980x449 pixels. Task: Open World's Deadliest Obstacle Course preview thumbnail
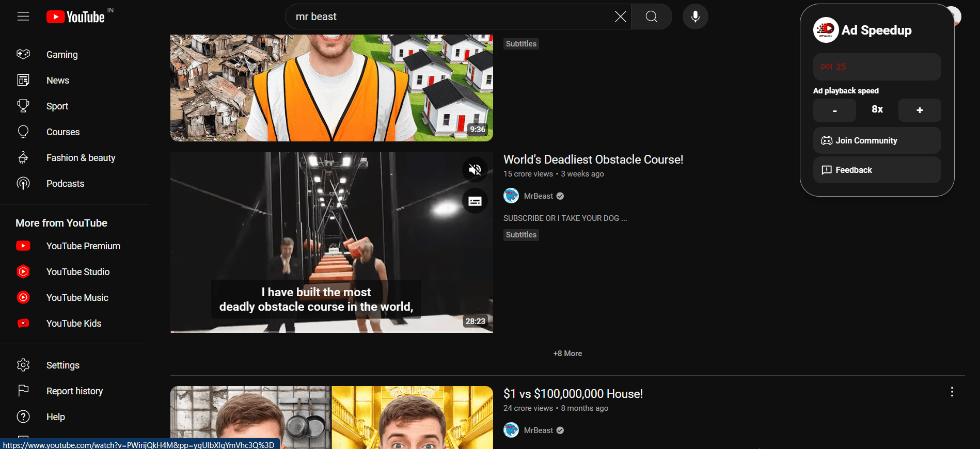331,242
